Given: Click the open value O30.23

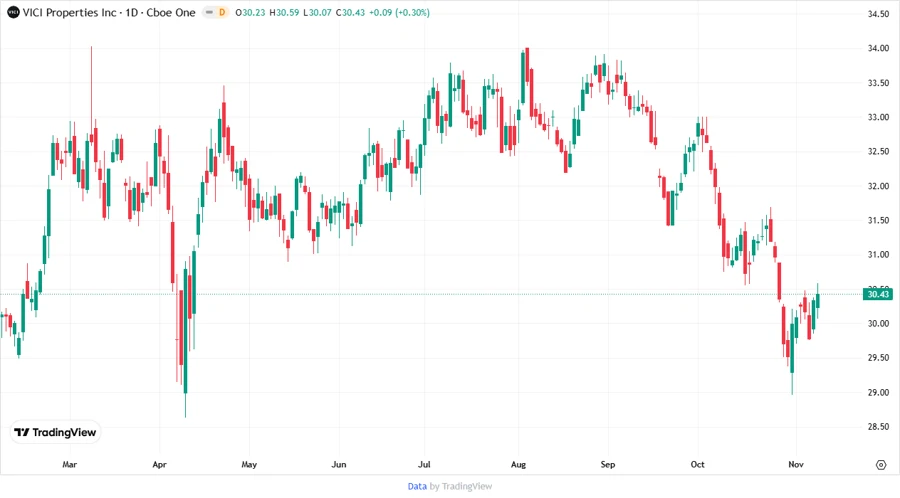Looking at the screenshot, I should [x=250, y=12].
